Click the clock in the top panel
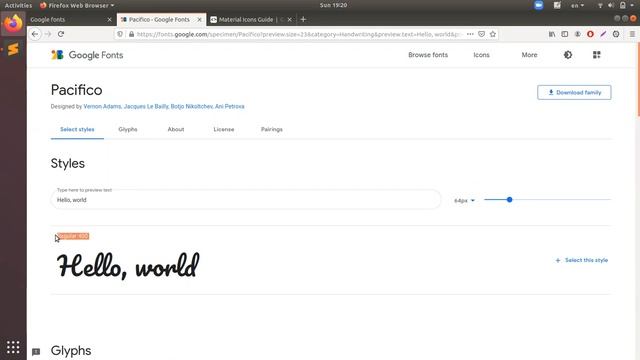The image size is (640, 360). [333, 5]
